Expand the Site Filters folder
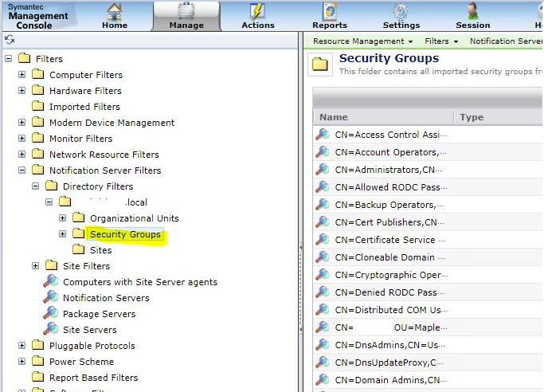 coord(36,266)
